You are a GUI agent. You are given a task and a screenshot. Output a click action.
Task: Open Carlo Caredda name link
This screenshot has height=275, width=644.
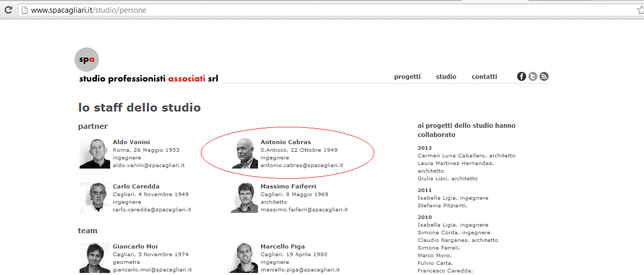[136, 186]
